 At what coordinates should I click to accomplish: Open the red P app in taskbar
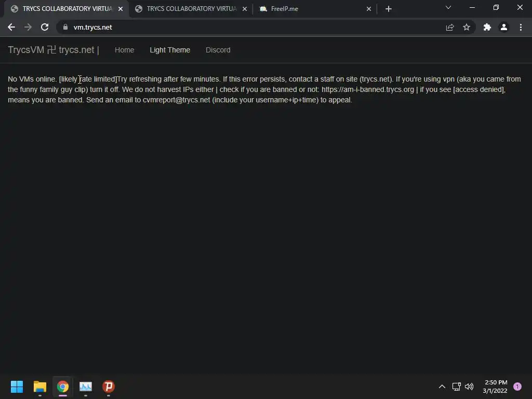pos(109,387)
